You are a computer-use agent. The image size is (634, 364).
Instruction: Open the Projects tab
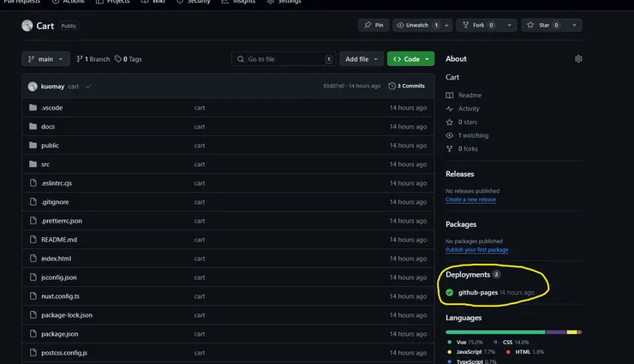click(112, 2)
